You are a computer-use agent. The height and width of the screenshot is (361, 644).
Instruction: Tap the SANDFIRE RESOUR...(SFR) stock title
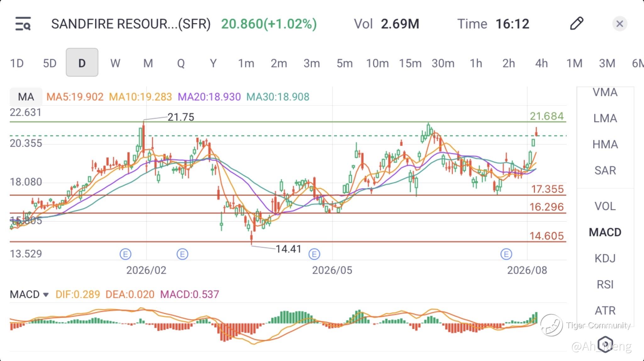(131, 24)
